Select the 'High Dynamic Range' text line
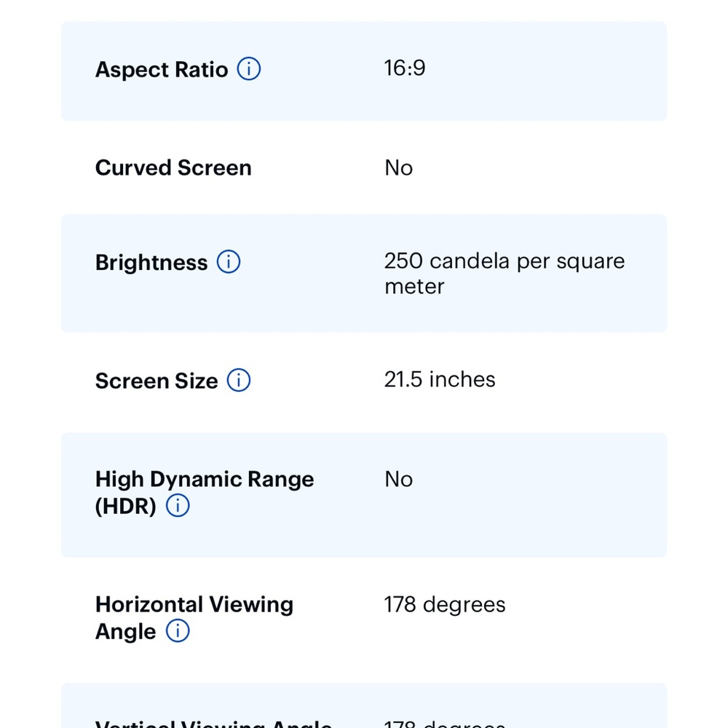 click(205, 480)
